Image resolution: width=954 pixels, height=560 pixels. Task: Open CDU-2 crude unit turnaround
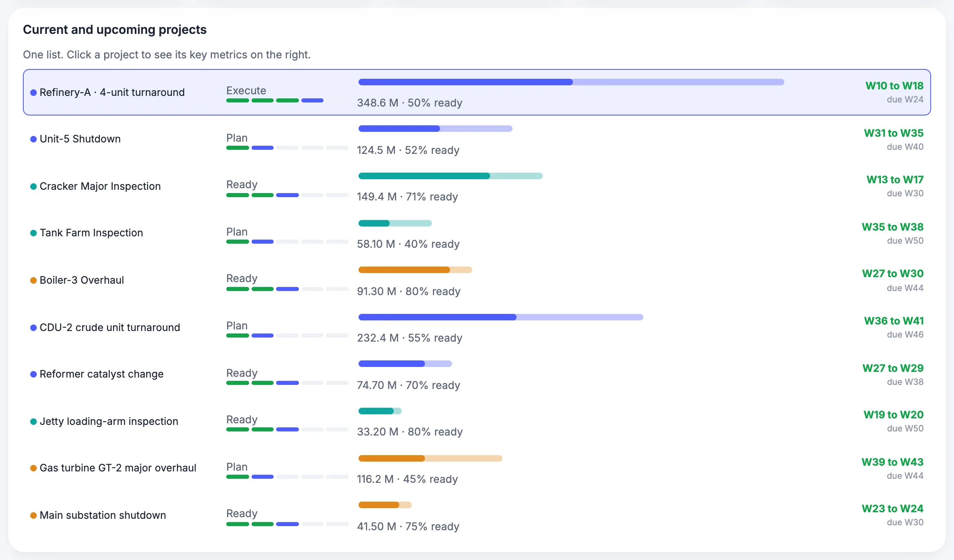pos(477,327)
